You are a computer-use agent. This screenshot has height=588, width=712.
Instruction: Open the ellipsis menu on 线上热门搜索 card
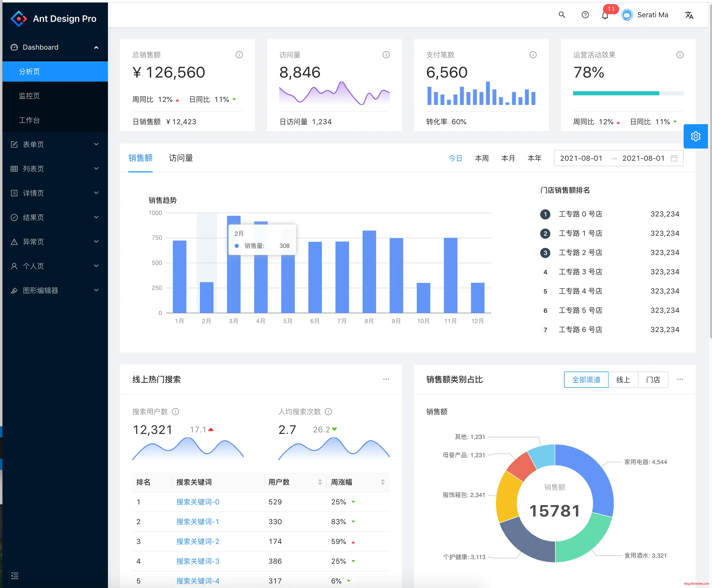click(386, 379)
